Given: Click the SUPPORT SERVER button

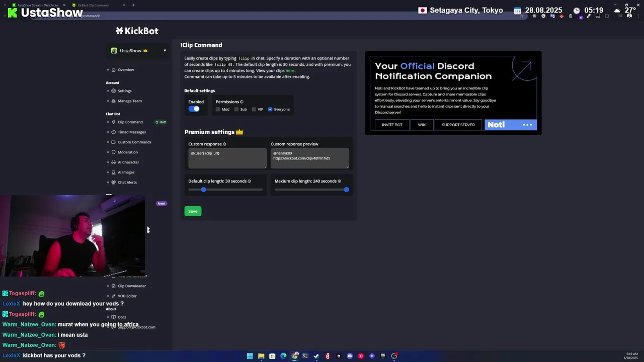Looking at the screenshot, I should [458, 125].
